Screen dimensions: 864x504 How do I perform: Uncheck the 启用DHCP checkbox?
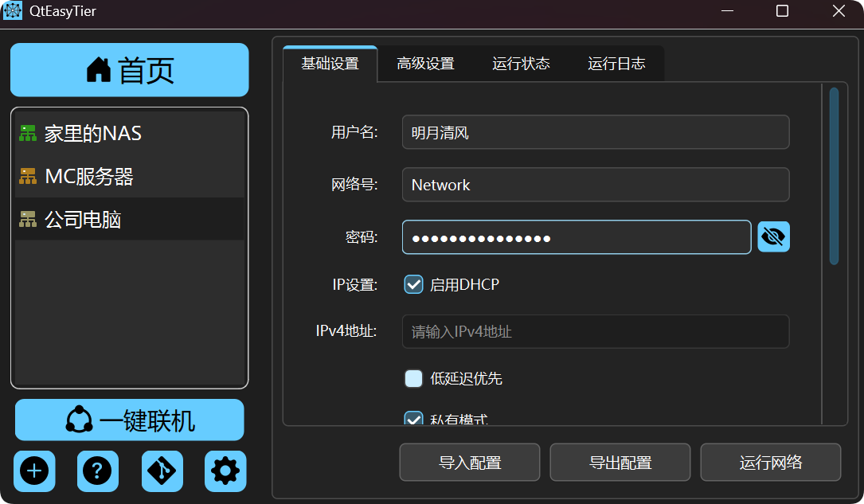413,284
